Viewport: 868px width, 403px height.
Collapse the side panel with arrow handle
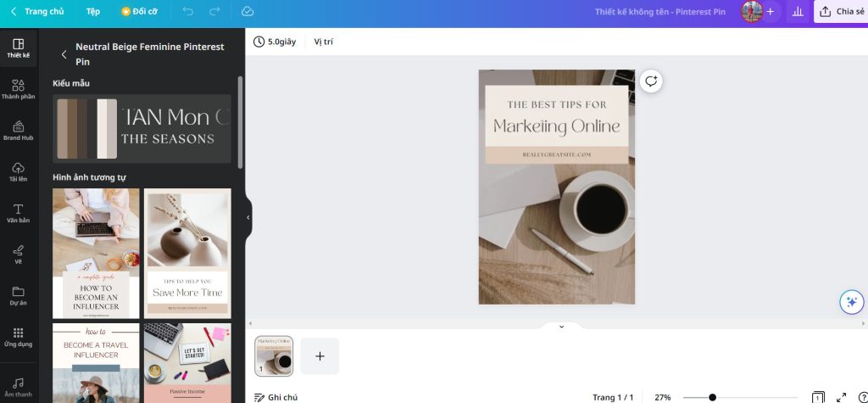point(248,217)
